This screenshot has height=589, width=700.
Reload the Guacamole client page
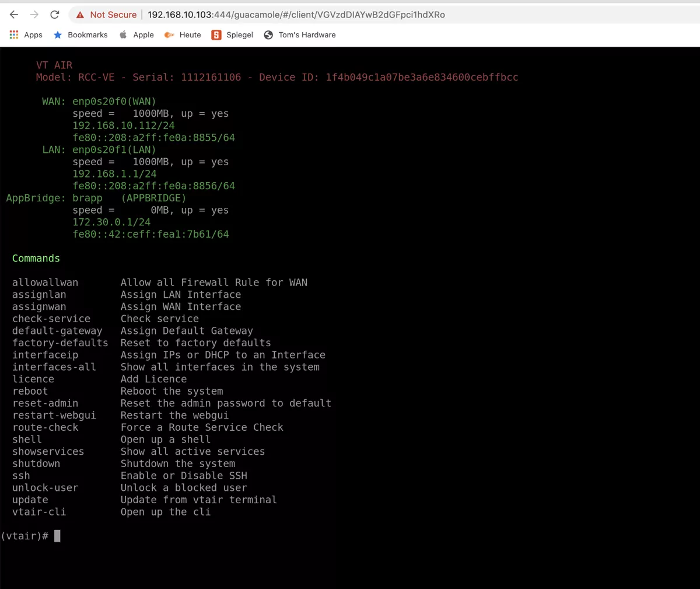(54, 15)
